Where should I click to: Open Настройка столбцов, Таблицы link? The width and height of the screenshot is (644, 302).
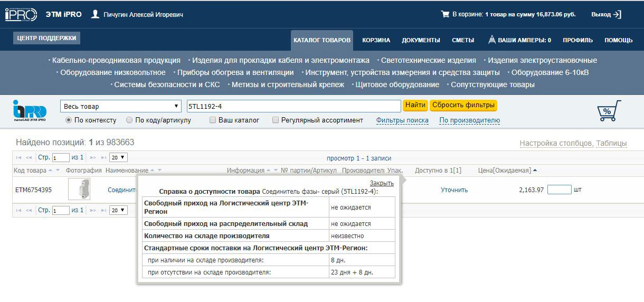(x=573, y=143)
